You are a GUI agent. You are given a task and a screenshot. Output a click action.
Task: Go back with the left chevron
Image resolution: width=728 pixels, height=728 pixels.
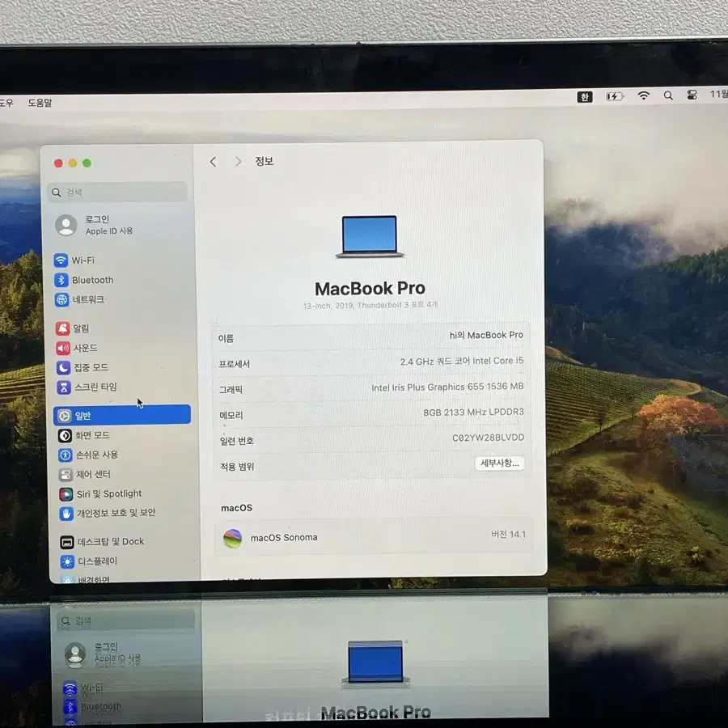213,162
